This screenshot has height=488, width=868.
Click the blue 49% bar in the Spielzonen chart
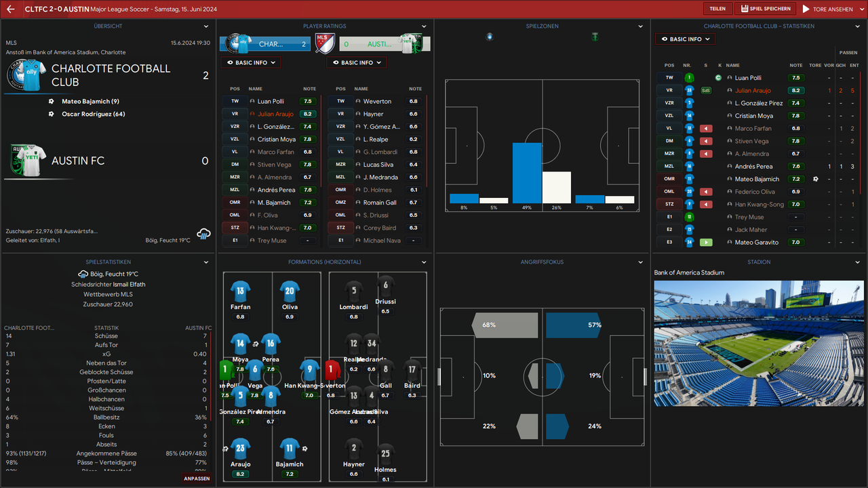point(527,173)
